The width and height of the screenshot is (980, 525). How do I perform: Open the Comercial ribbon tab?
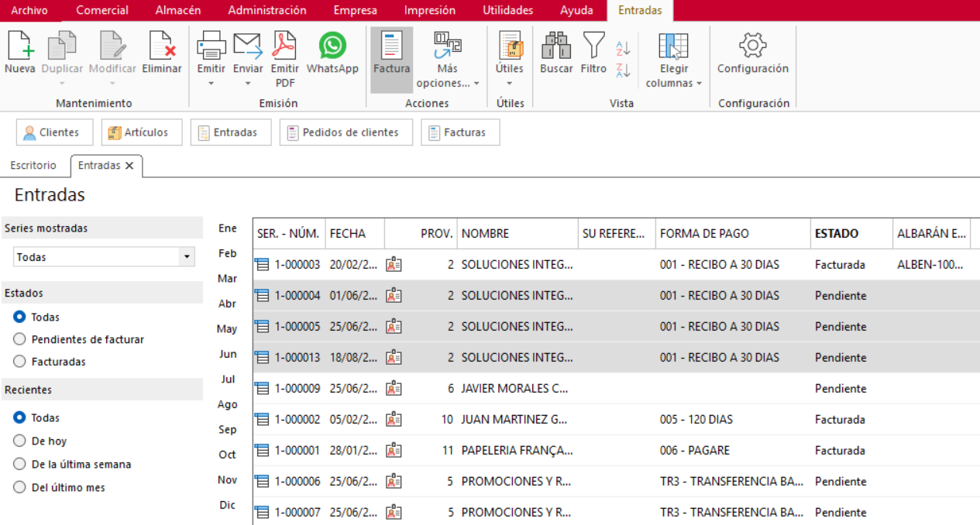tap(102, 10)
